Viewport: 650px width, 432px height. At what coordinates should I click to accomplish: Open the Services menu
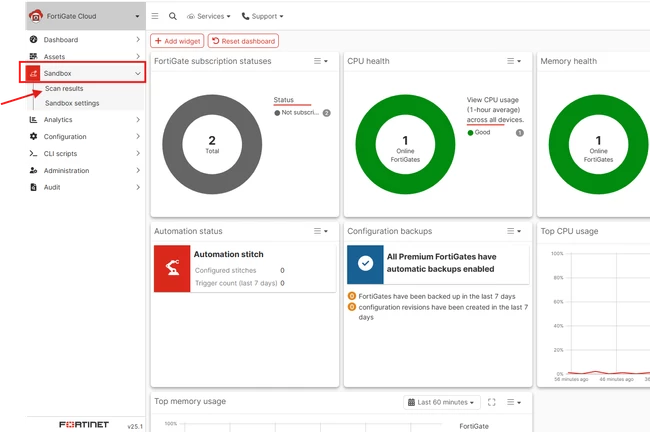click(209, 16)
